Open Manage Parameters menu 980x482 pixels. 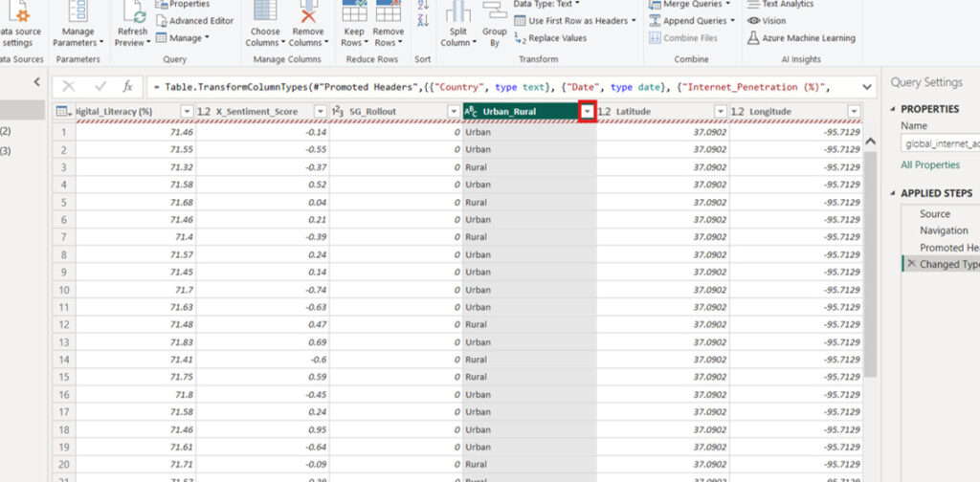(x=78, y=26)
